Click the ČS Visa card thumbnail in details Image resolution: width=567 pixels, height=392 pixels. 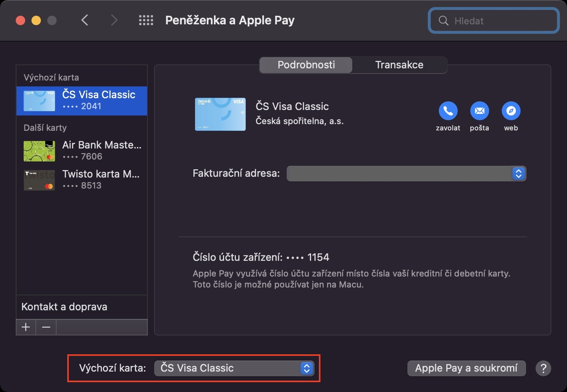(220, 114)
